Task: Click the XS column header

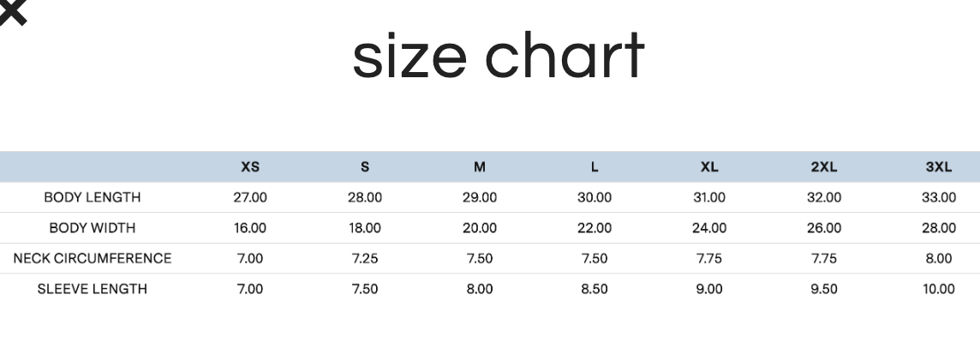Action: click(x=250, y=167)
